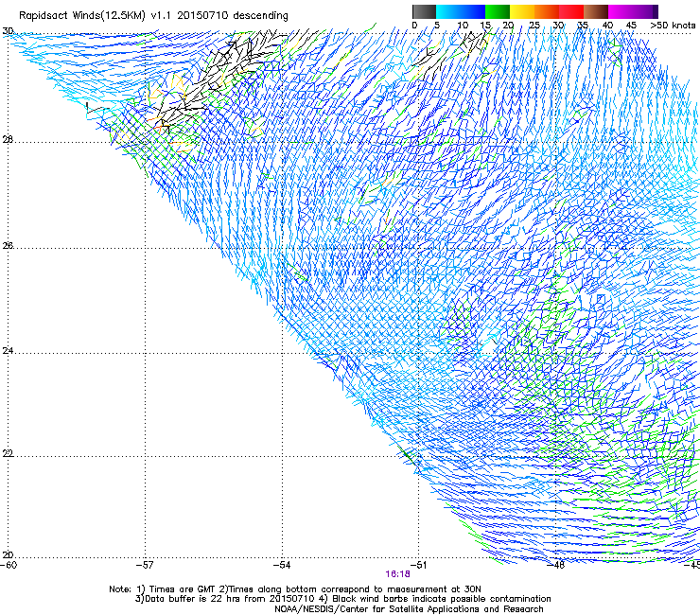Click the red 30-35 knots color swatch
The width and height of the screenshot is (700, 615).
tap(571, 11)
